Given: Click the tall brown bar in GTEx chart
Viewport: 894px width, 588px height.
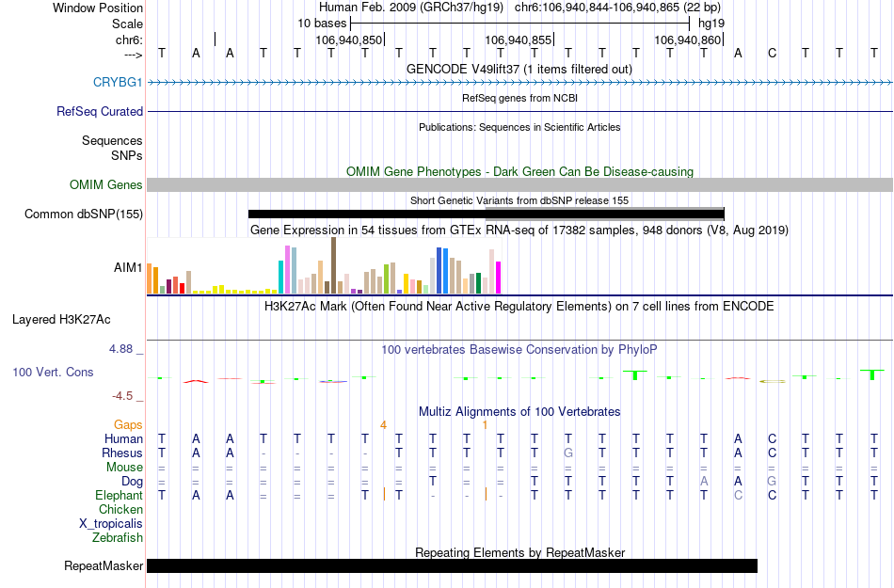Looking at the screenshot, I should 333,265.
